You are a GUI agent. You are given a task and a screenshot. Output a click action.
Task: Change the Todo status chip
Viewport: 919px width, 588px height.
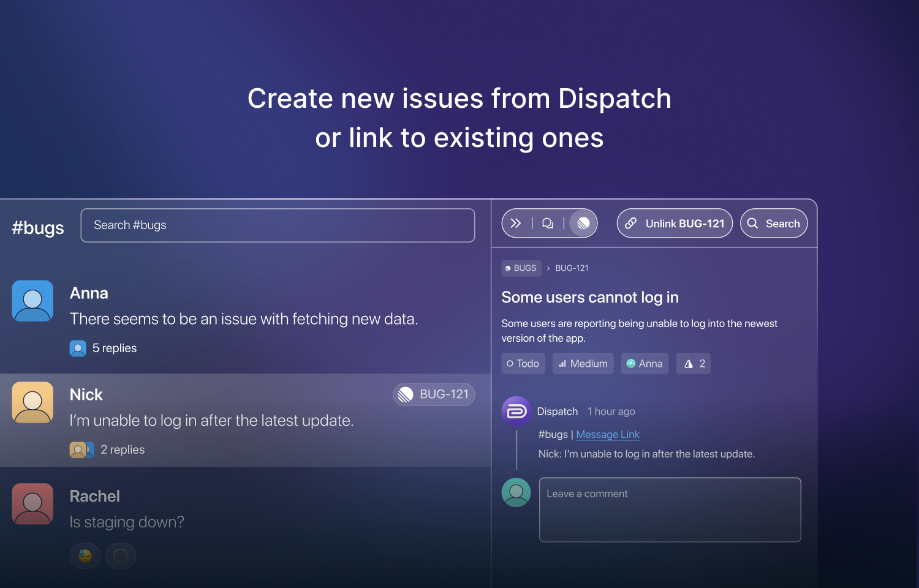pos(523,364)
